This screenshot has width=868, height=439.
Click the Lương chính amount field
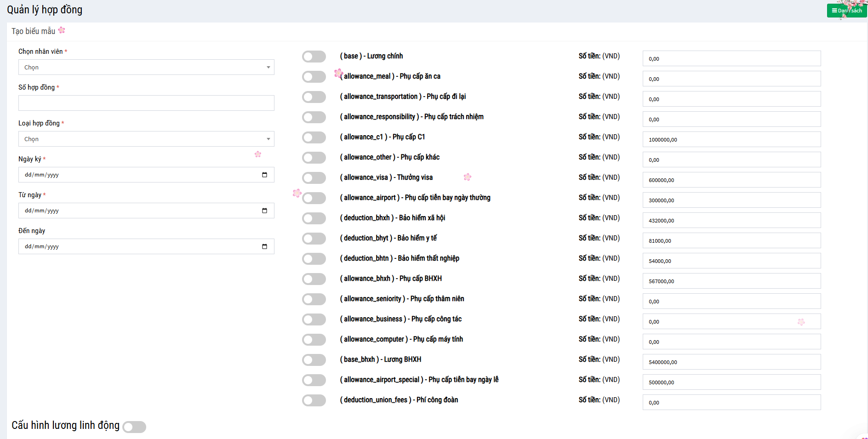731,58
